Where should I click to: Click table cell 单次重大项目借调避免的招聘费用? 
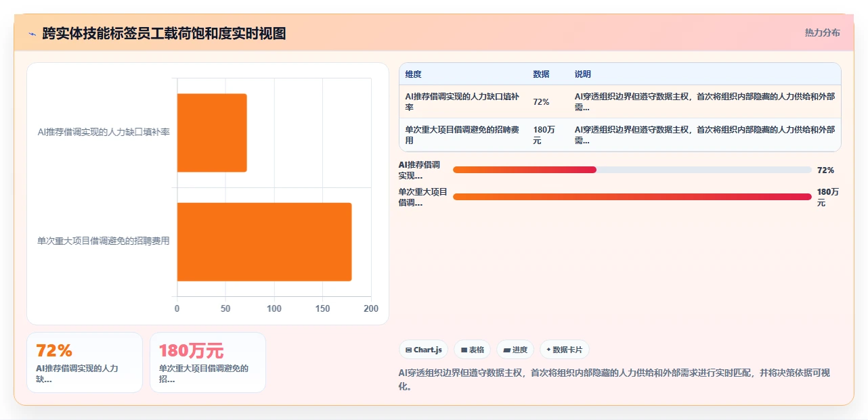463,135
